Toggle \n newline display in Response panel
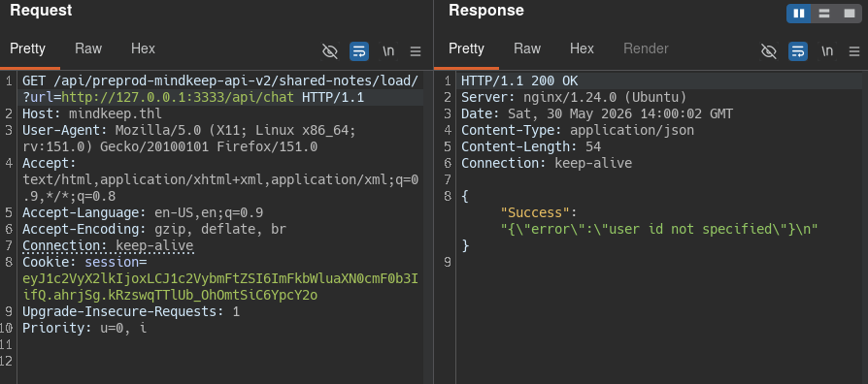The height and width of the screenshot is (384, 868). [x=827, y=50]
